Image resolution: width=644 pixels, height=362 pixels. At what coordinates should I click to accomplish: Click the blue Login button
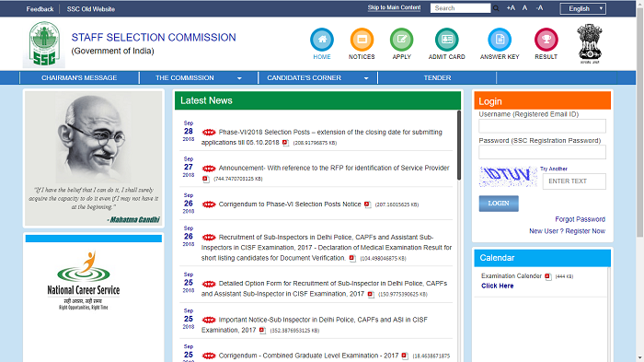point(499,204)
